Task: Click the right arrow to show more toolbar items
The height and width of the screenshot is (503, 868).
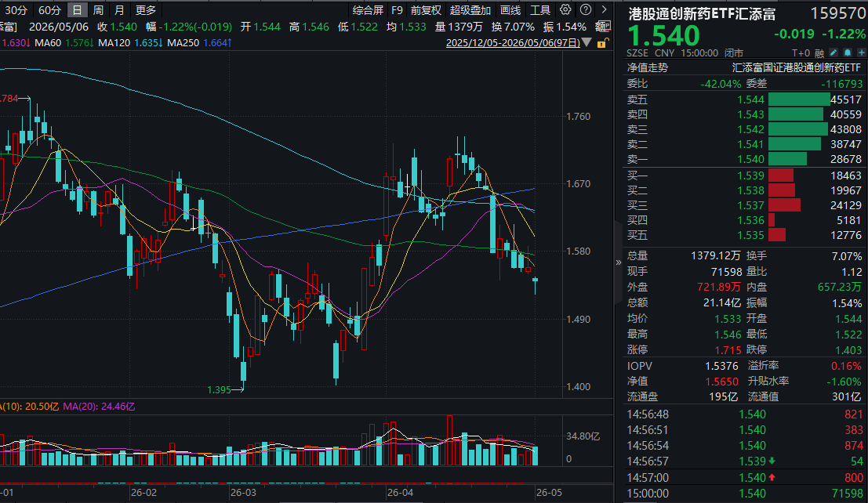Action: coord(604,9)
